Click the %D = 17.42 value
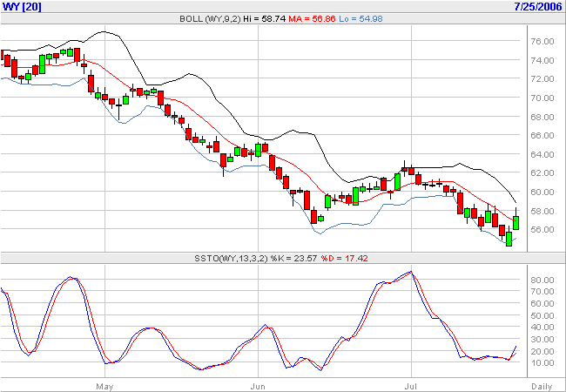Screen dimensions: 566x392 pos(344,259)
